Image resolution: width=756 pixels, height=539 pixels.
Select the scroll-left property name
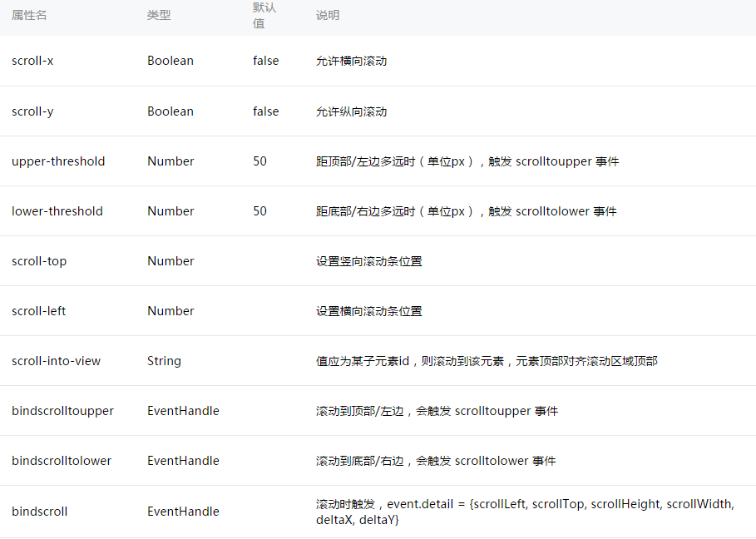(38, 311)
